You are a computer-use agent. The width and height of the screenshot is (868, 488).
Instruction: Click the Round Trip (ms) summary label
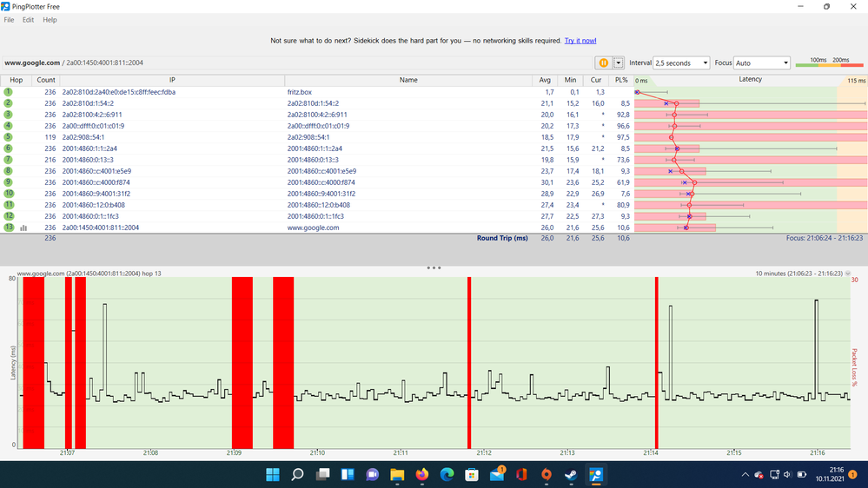(x=502, y=238)
